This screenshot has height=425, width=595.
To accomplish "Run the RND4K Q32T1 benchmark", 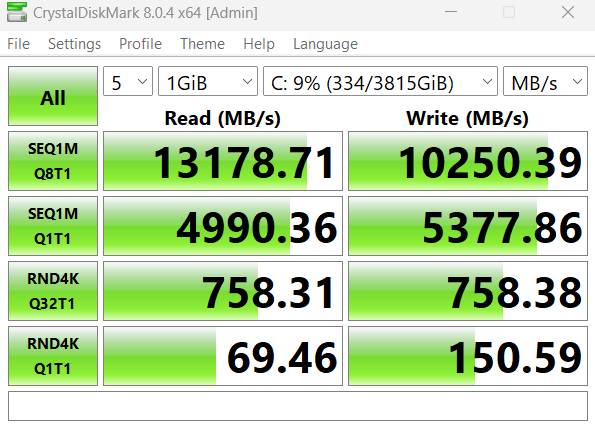I will click(x=53, y=291).
